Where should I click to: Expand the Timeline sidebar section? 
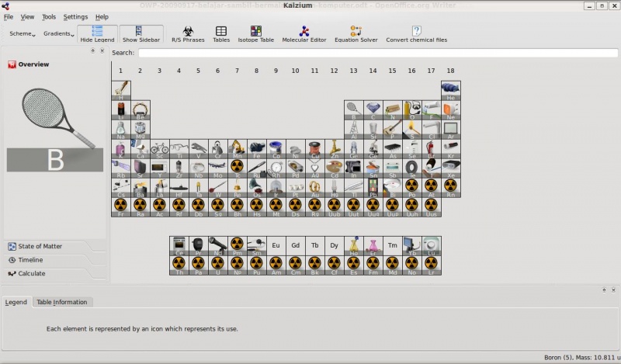(x=31, y=260)
